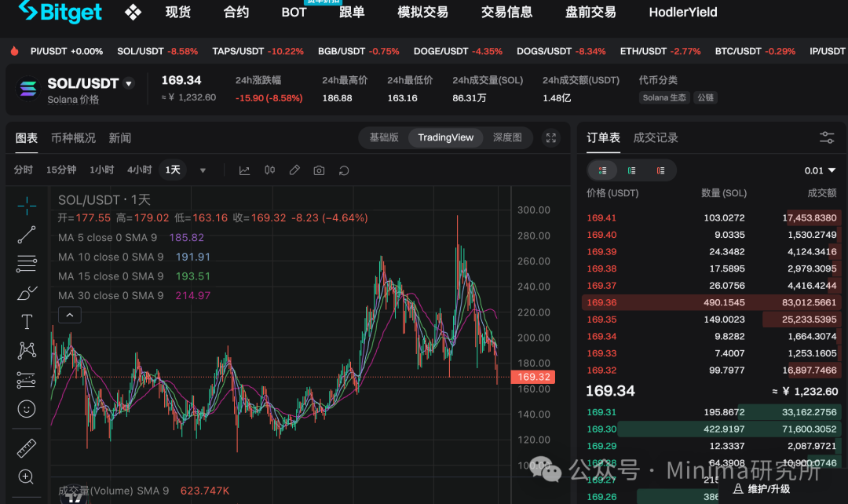Open the 0.01 price precision dropdown
The width and height of the screenshot is (848, 504).
click(821, 170)
